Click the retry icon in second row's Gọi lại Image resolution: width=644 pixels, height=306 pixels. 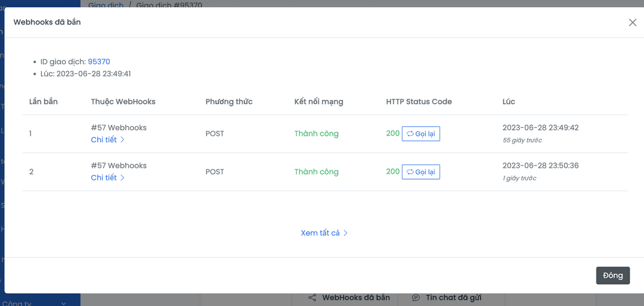pos(410,172)
